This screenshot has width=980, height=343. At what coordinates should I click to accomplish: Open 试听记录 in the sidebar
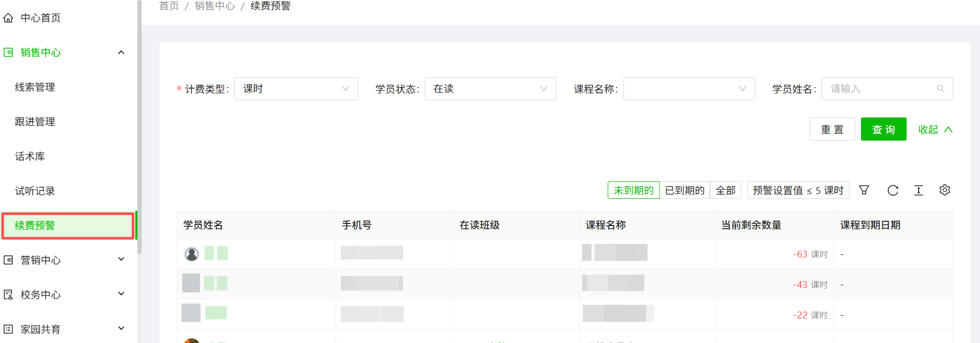click(35, 191)
